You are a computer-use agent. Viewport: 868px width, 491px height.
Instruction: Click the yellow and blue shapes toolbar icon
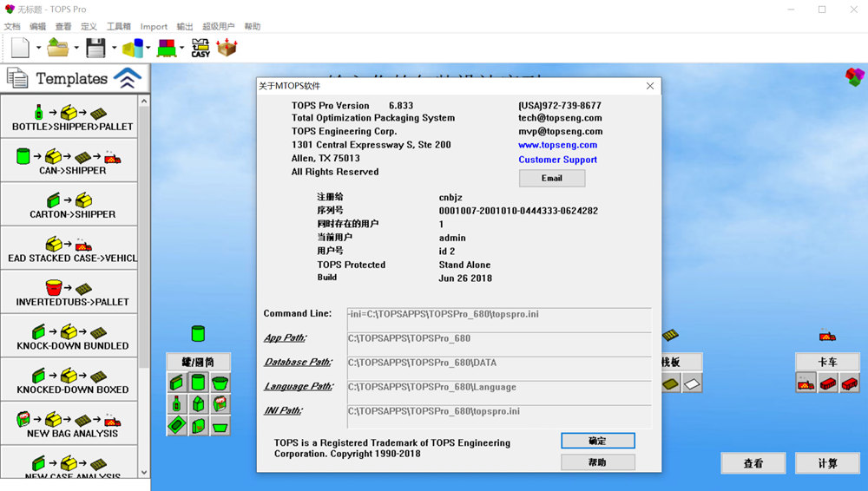[x=133, y=49]
